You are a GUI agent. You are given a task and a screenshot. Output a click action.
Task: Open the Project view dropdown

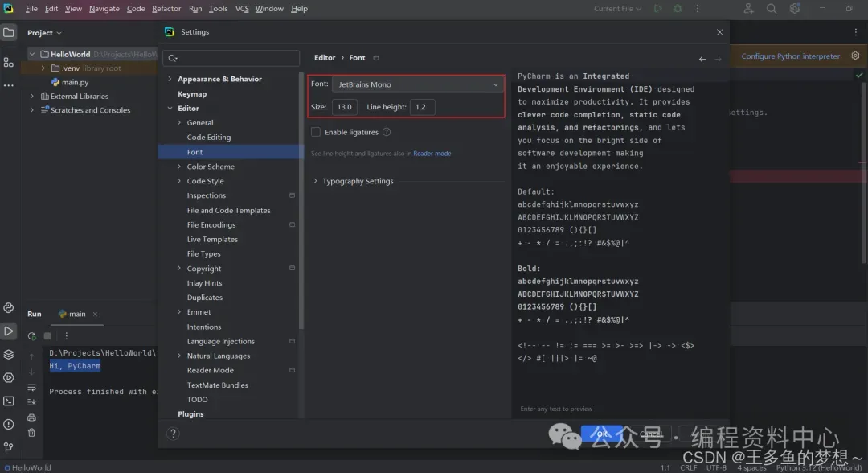[x=44, y=33]
